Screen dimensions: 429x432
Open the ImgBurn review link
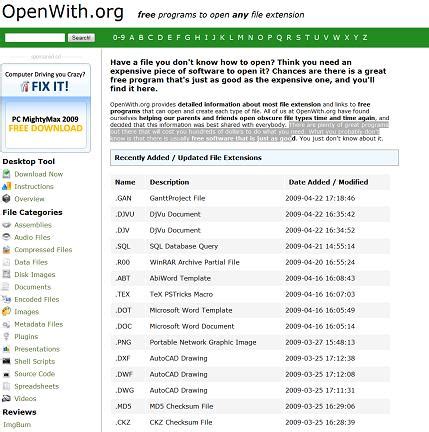(x=17, y=425)
